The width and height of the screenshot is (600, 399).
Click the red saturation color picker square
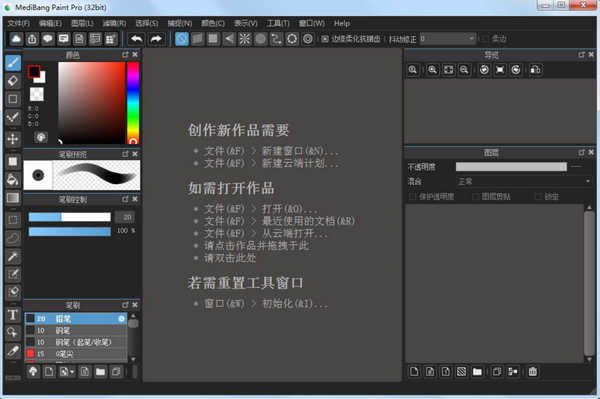pos(91,103)
